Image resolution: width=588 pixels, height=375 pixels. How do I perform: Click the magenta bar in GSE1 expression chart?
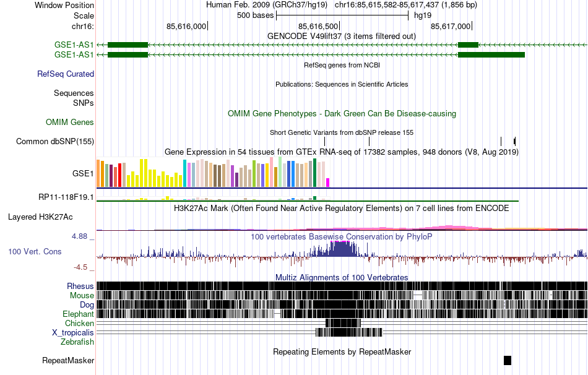tap(328, 183)
